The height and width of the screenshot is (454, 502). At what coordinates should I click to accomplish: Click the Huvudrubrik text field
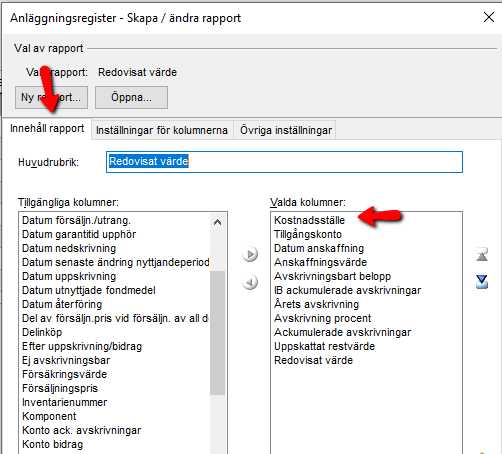tap(284, 162)
